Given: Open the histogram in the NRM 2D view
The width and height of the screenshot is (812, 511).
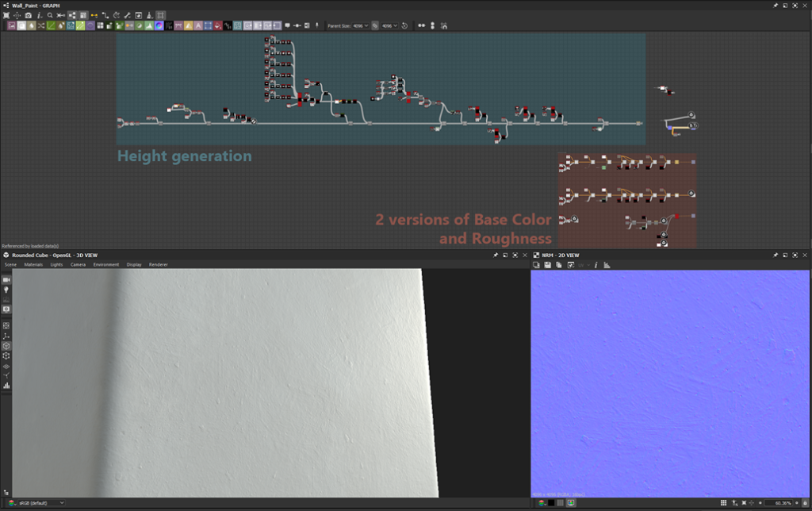Looking at the screenshot, I should (x=607, y=266).
